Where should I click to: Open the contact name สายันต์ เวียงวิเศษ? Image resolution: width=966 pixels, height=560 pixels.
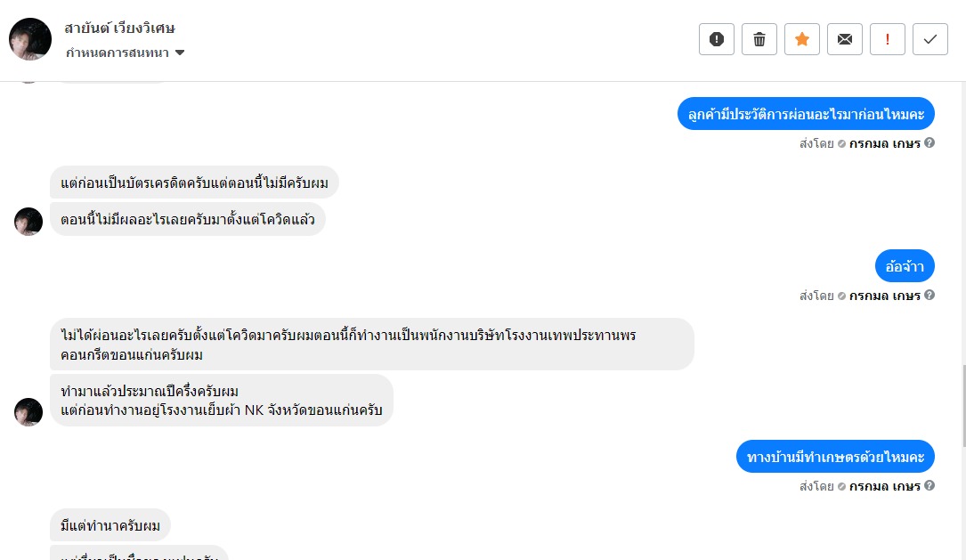coord(119,28)
